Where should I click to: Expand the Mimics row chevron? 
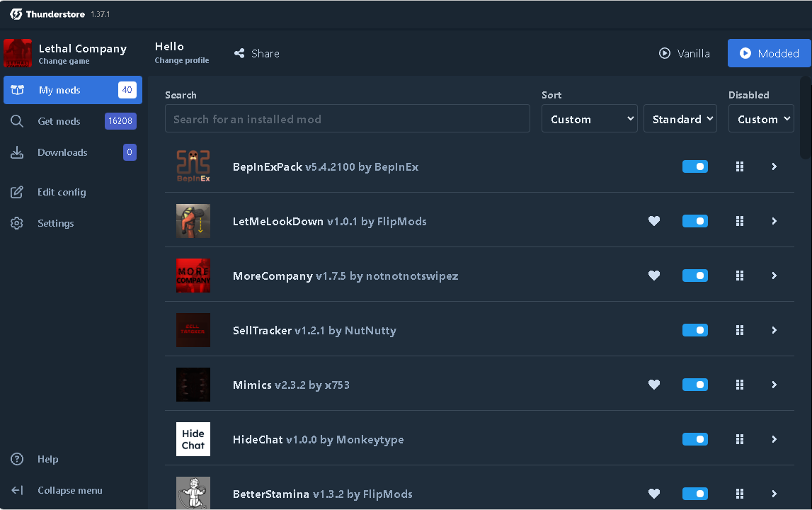pos(774,385)
